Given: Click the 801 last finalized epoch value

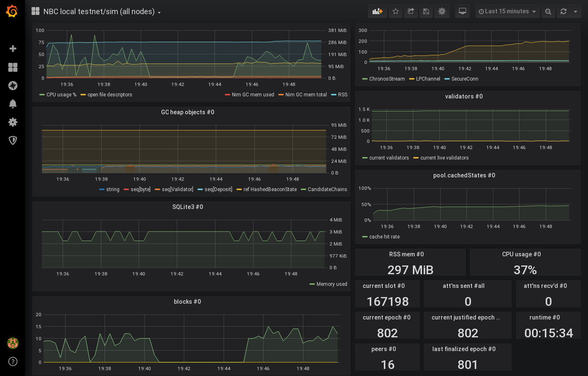Looking at the screenshot, I should (468, 365).
